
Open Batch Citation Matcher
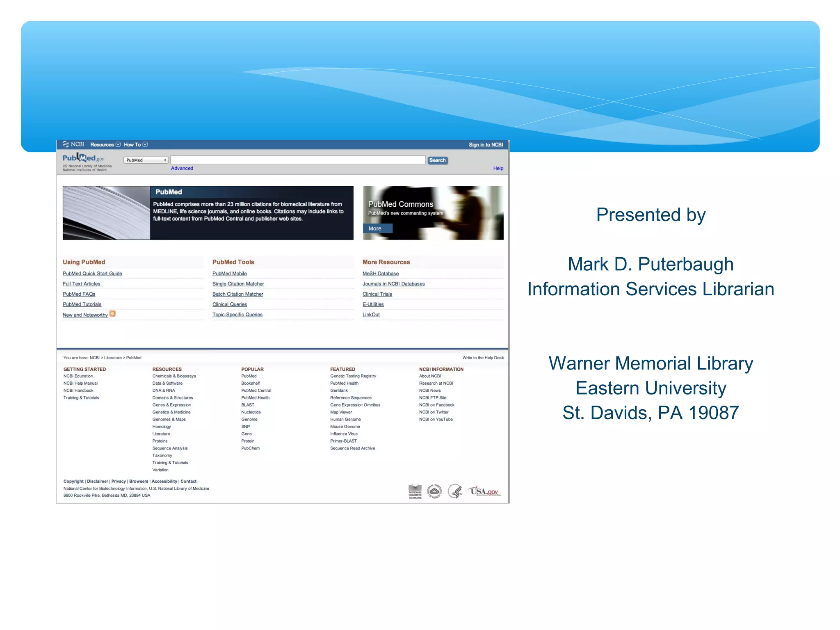coord(238,294)
